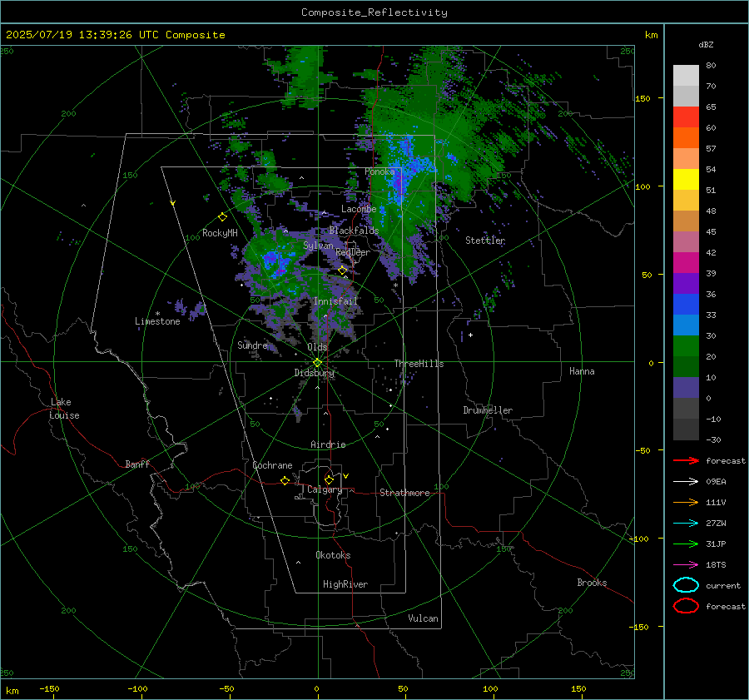Screen dimensions: 749x700
Task: Select the yellow 51-54 dBZ swatch
Action: click(x=686, y=180)
